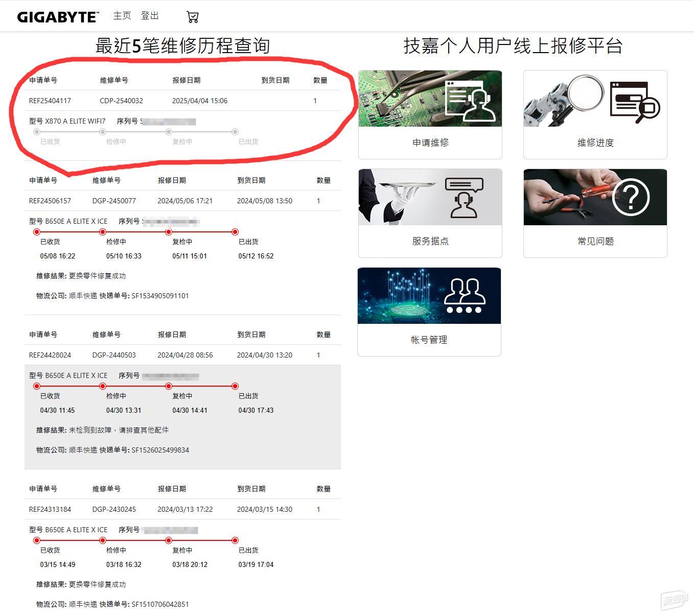Click arrival date 2024/05/08 13:50

265,201
